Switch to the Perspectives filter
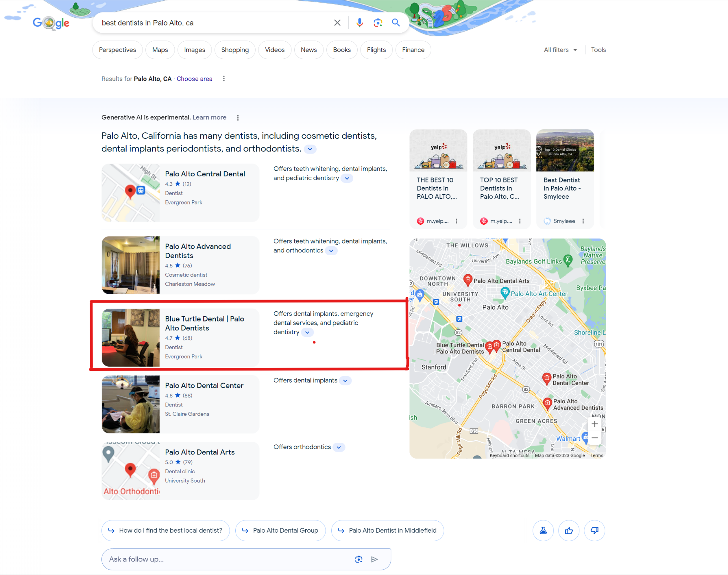728x575 pixels. pyautogui.click(x=117, y=50)
